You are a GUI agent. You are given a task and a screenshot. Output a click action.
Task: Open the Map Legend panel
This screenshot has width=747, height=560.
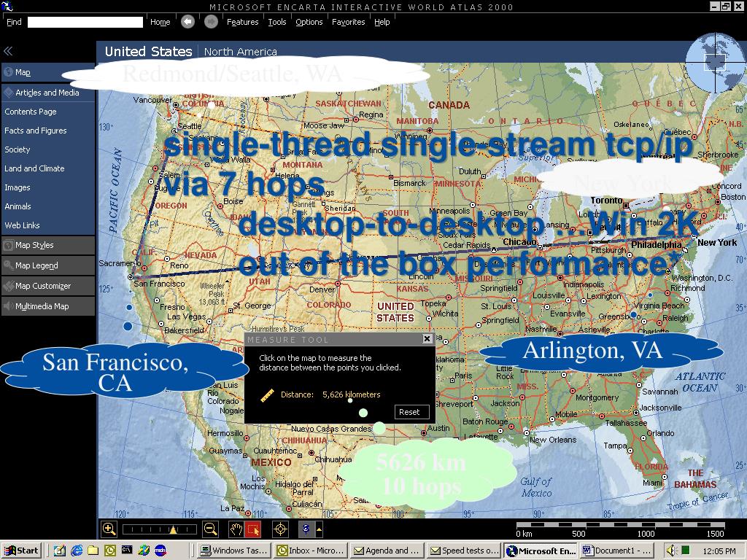point(48,265)
